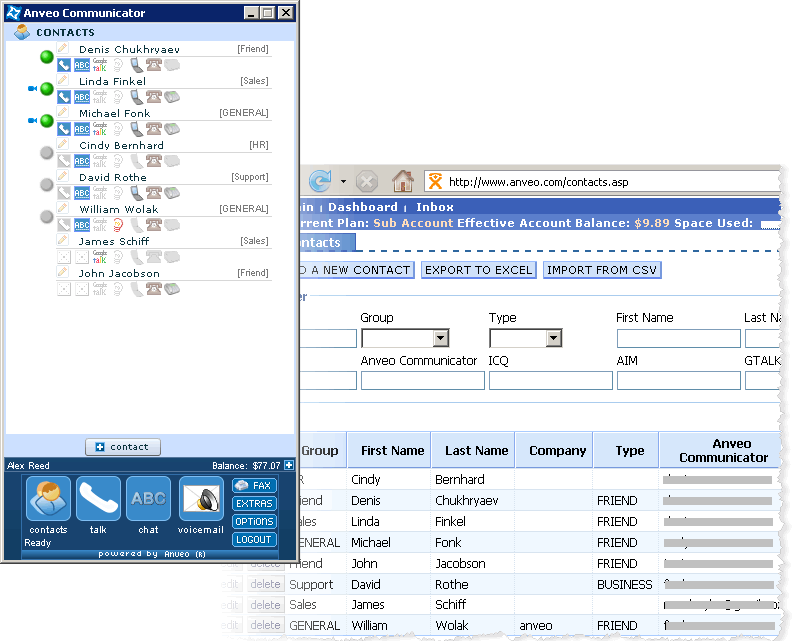
Task: Edit David Rothe with the pencil icon
Action: pyautogui.click(x=63, y=176)
